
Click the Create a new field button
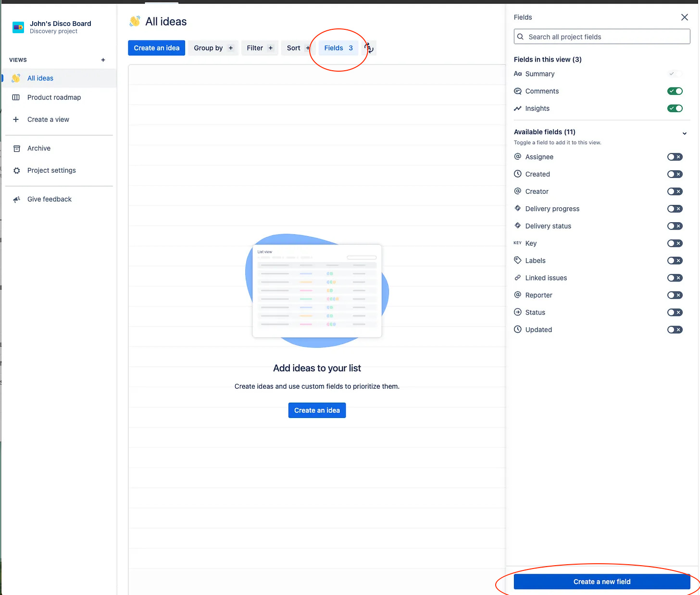click(x=602, y=582)
